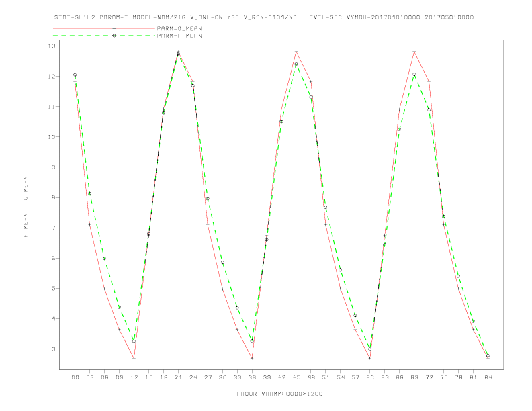
Task: Select x-axis tick label 81
Action: [474, 377]
